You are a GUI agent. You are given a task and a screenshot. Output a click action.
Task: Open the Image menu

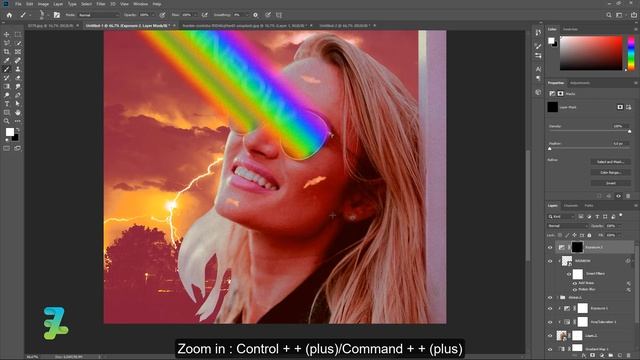pos(43,4)
